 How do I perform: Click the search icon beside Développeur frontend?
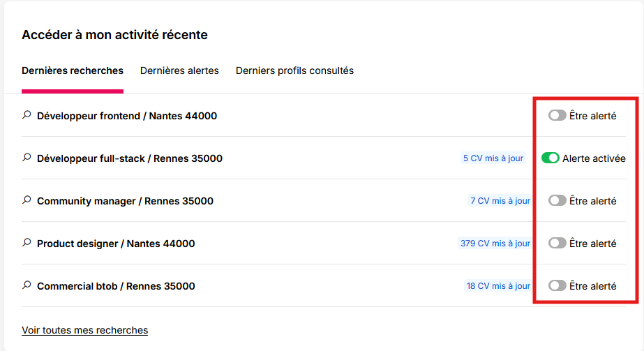tap(27, 115)
